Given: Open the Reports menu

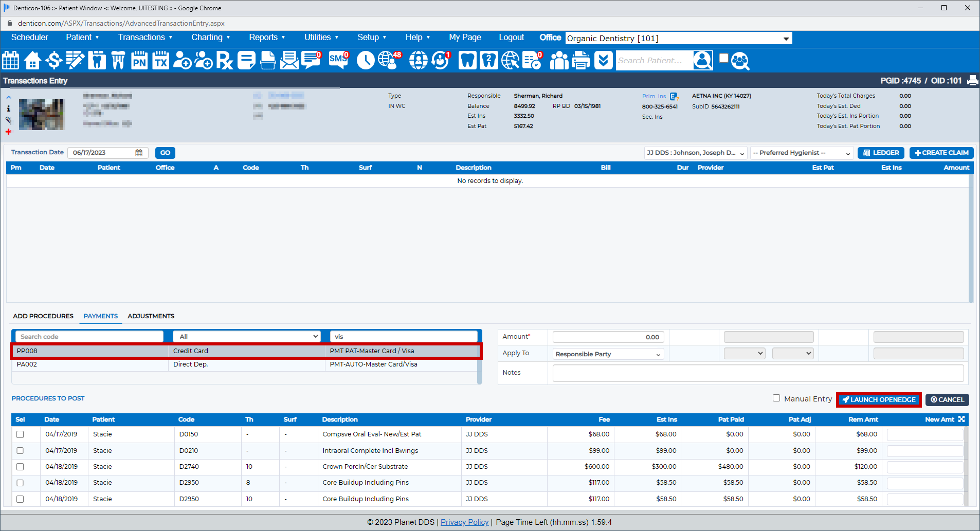Looking at the screenshot, I should (x=267, y=38).
